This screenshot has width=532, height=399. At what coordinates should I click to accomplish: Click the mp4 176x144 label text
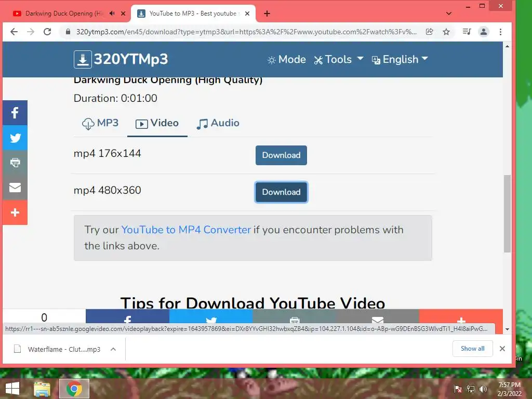107,153
